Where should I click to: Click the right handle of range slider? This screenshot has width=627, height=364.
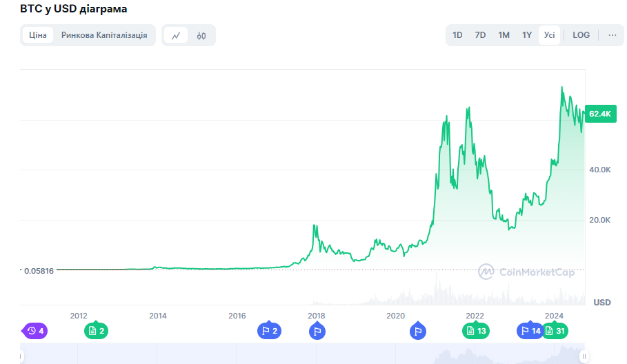pyautogui.click(x=584, y=356)
